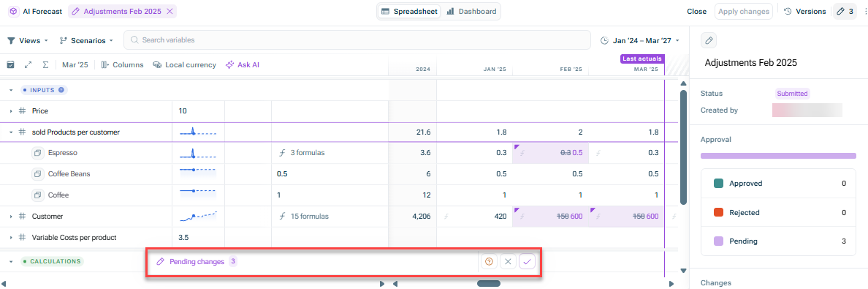This screenshot has width=868, height=289.
Task: Click the Customer sparkline chart
Action: tap(198, 216)
